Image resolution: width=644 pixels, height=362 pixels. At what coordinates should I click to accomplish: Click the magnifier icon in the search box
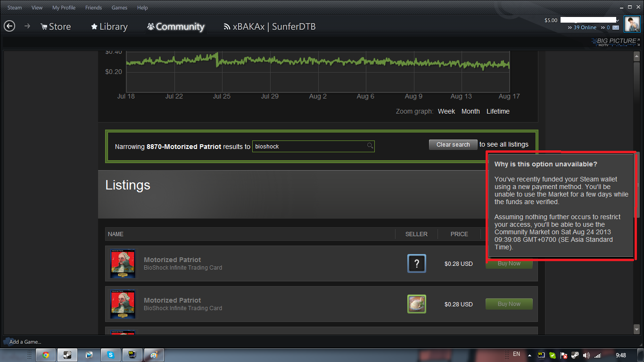(370, 146)
